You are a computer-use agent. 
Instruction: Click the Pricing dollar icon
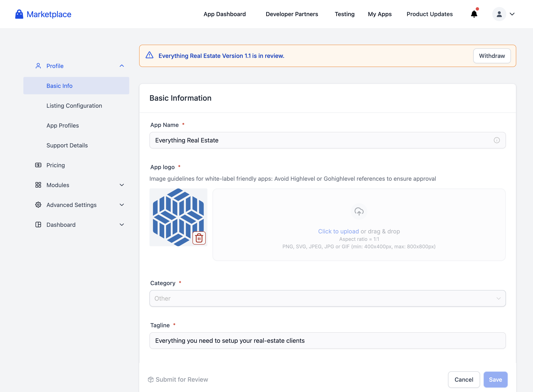coord(38,165)
